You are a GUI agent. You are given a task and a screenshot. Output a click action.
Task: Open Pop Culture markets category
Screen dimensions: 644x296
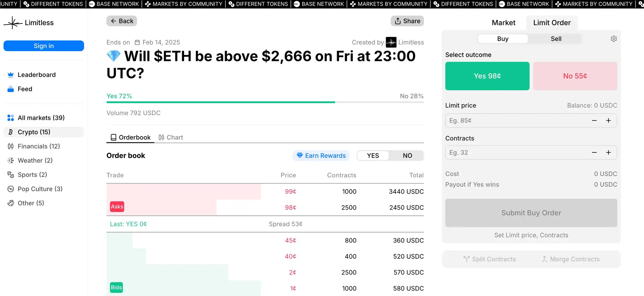40,189
